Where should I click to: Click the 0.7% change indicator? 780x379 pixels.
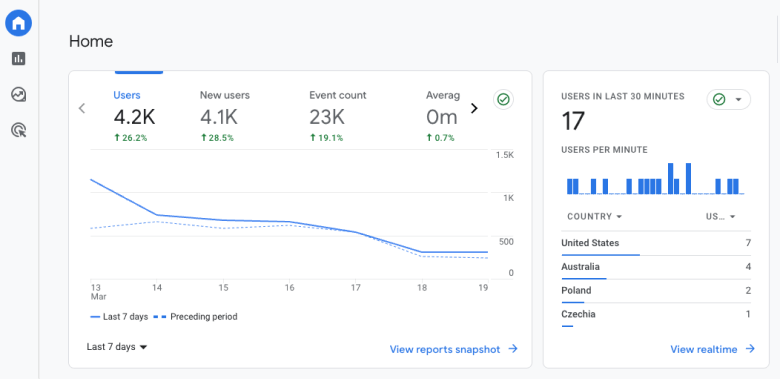[440, 138]
